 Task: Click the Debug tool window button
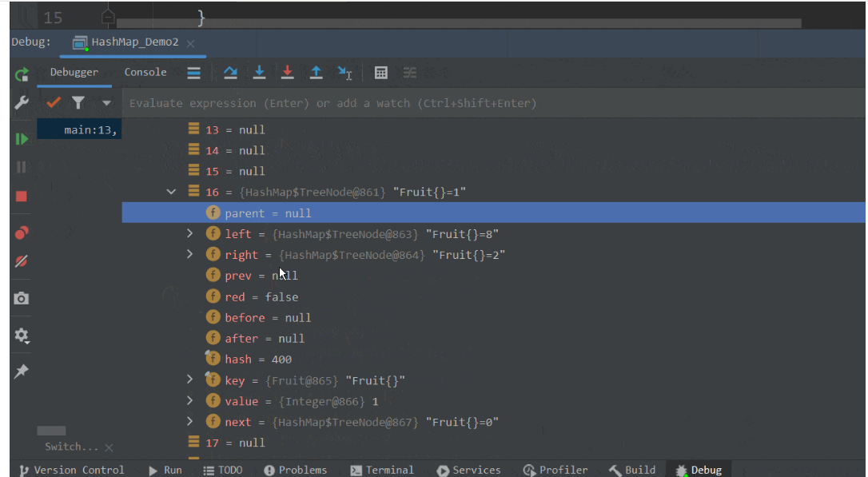click(699, 470)
